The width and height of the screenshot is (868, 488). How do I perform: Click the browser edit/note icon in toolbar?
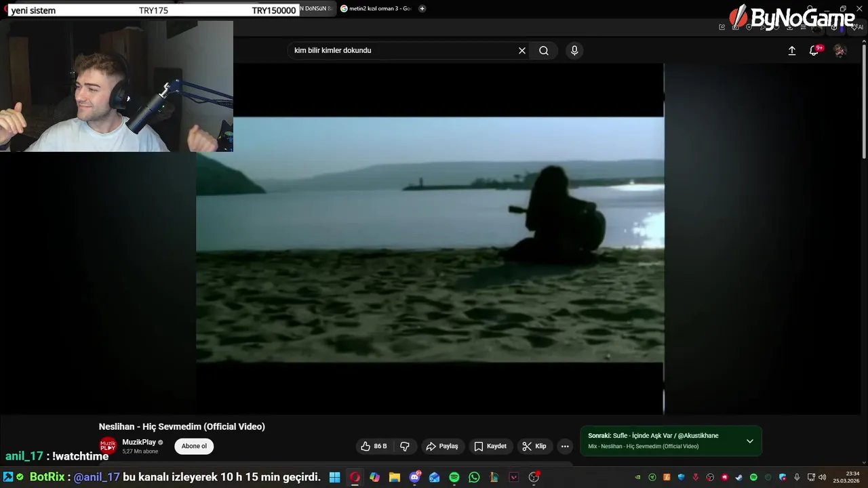tap(722, 27)
